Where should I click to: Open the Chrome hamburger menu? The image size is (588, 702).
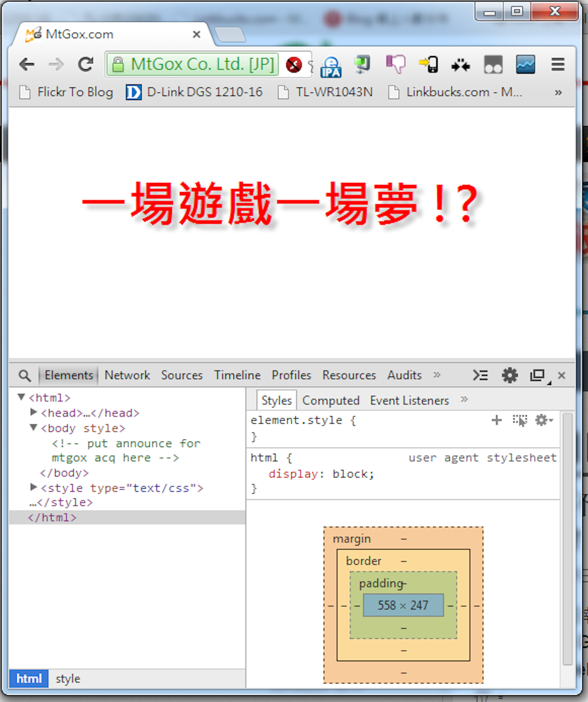point(558,64)
